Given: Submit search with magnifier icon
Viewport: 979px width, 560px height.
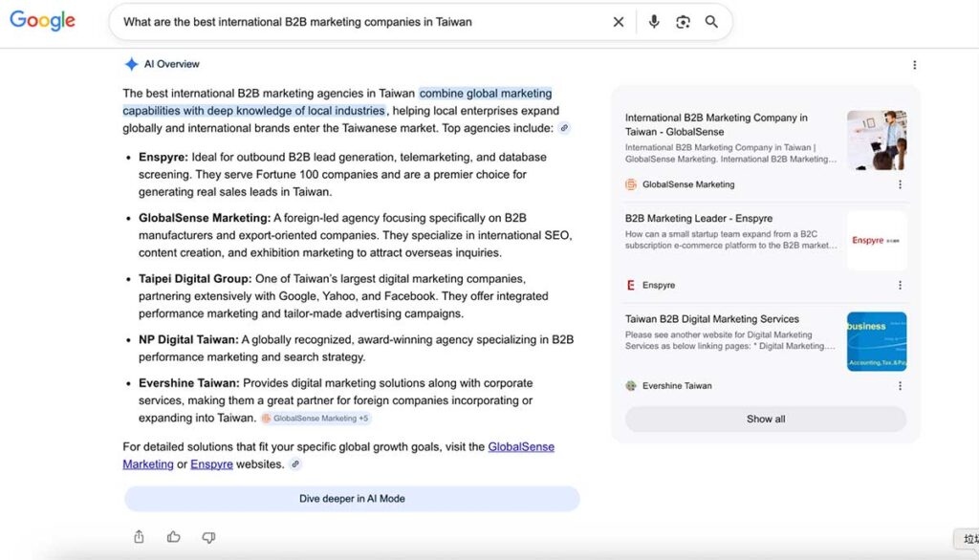Looking at the screenshot, I should click(711, 22).
